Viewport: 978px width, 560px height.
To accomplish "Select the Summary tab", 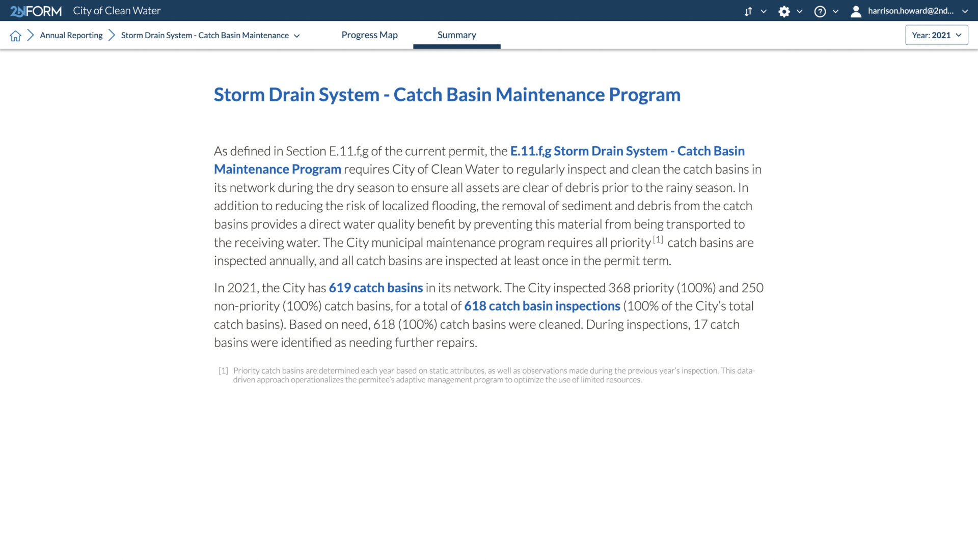I will [x=457, y=34].
